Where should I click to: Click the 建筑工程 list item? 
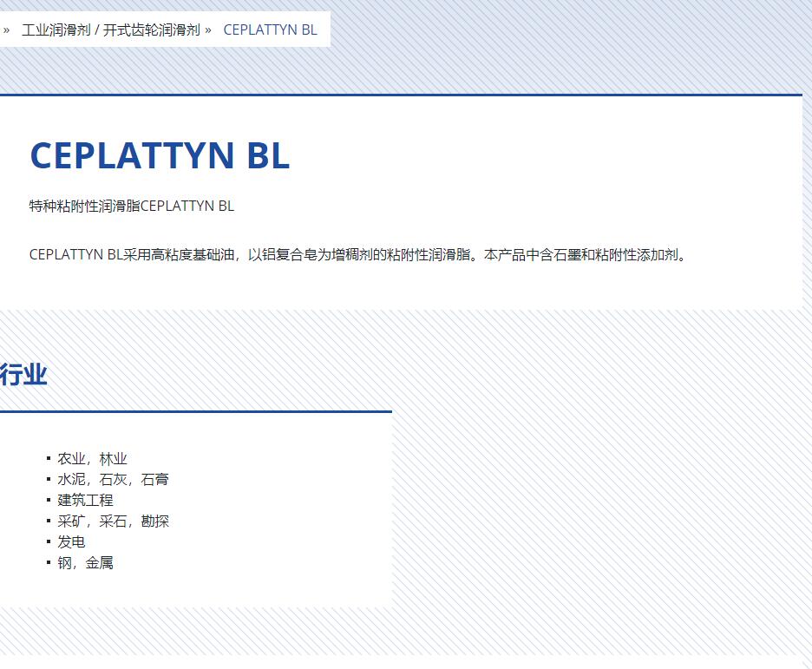[x=85, y=500]
